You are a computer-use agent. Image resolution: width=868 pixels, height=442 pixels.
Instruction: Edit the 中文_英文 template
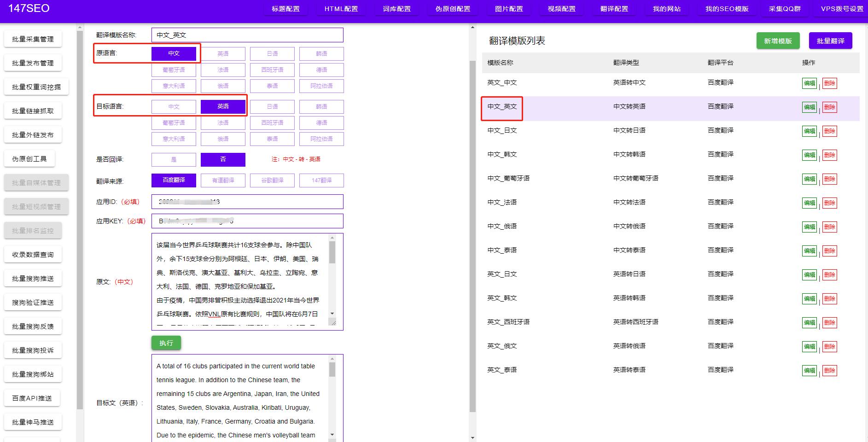tap(810, 107)
